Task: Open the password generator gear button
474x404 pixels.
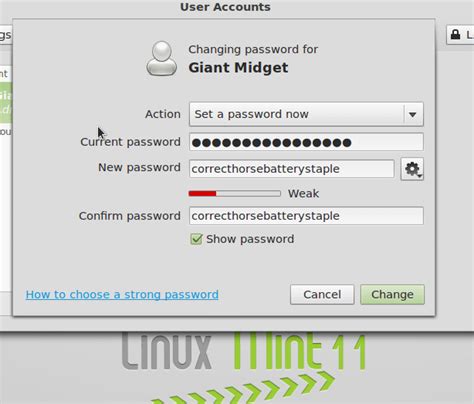Action: [x=412, y=169]
